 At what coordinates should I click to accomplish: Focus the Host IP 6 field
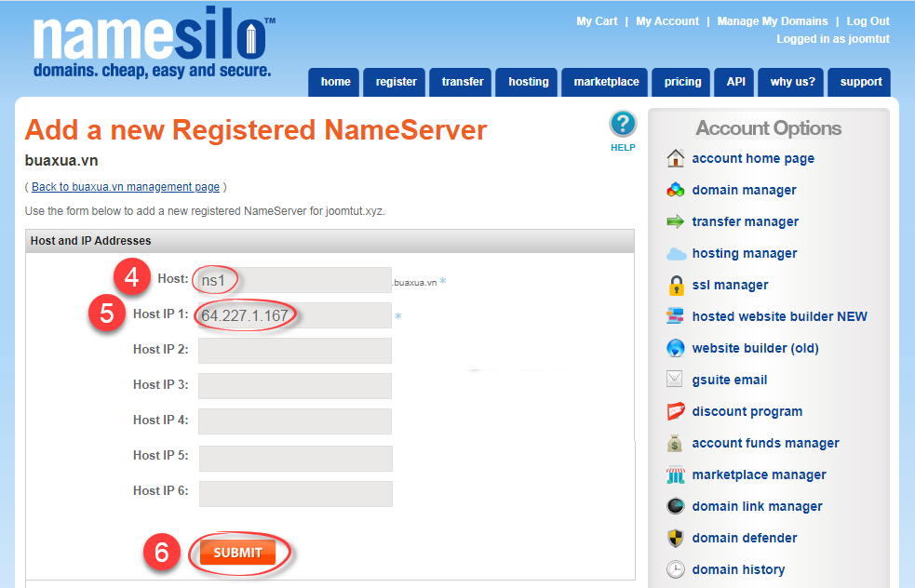click(295, 494)
